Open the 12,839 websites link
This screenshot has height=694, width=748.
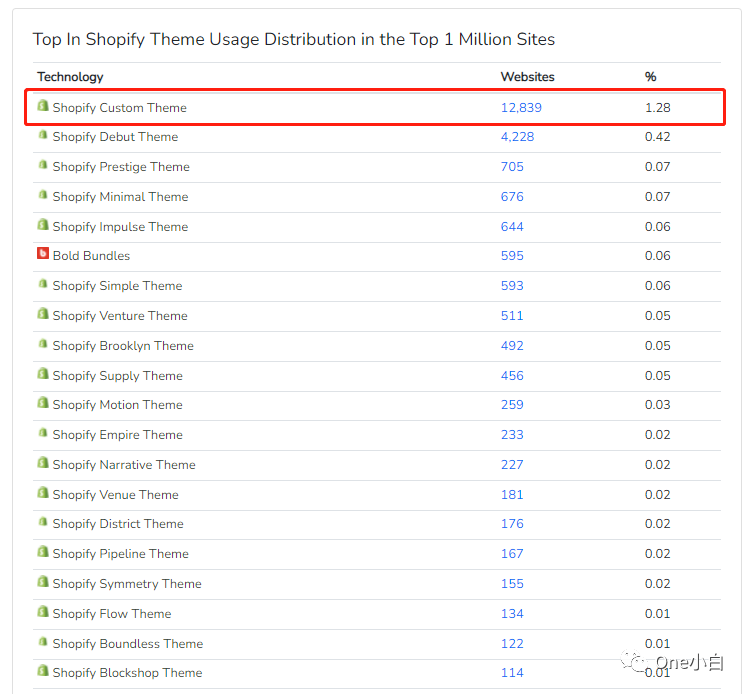tap(521, 108)
